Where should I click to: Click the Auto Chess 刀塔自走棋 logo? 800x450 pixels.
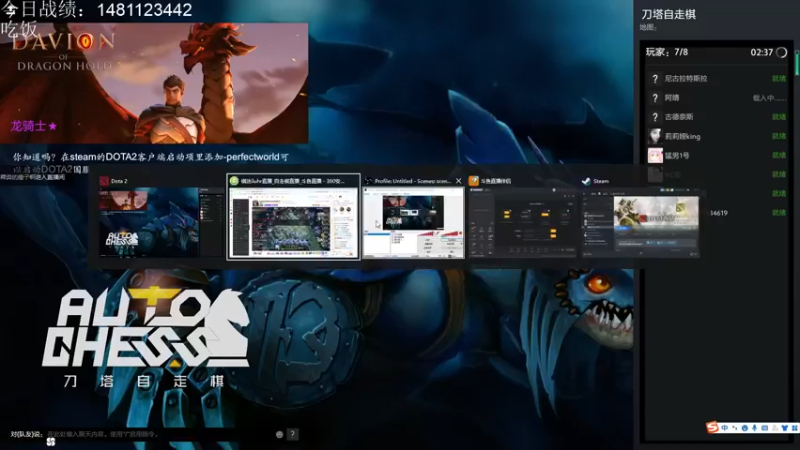click(146, 337)
